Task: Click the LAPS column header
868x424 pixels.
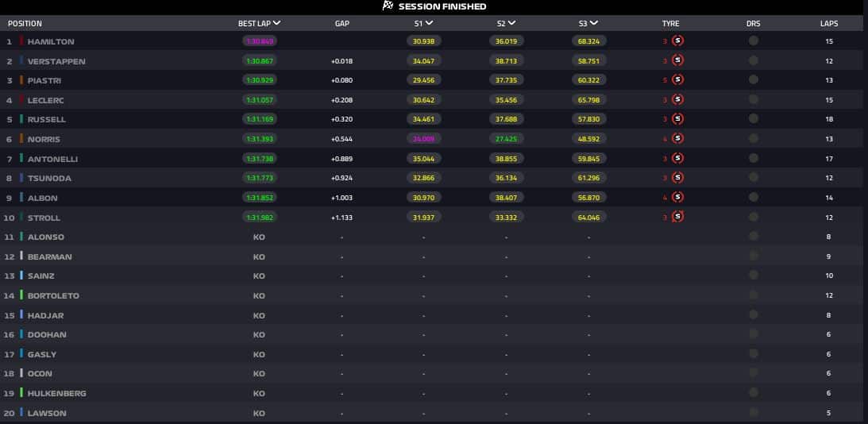Action: pyautogui.click(x=829, y=24)
